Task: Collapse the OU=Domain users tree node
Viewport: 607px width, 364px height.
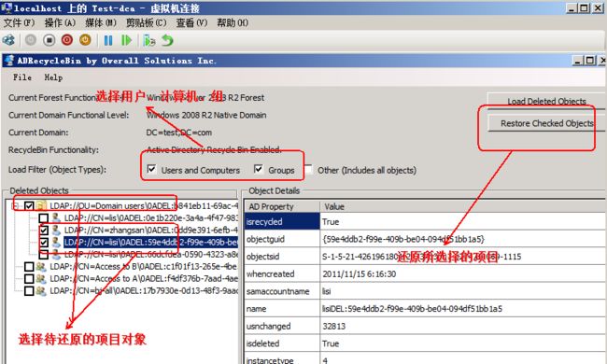Action: coord(16,205)
